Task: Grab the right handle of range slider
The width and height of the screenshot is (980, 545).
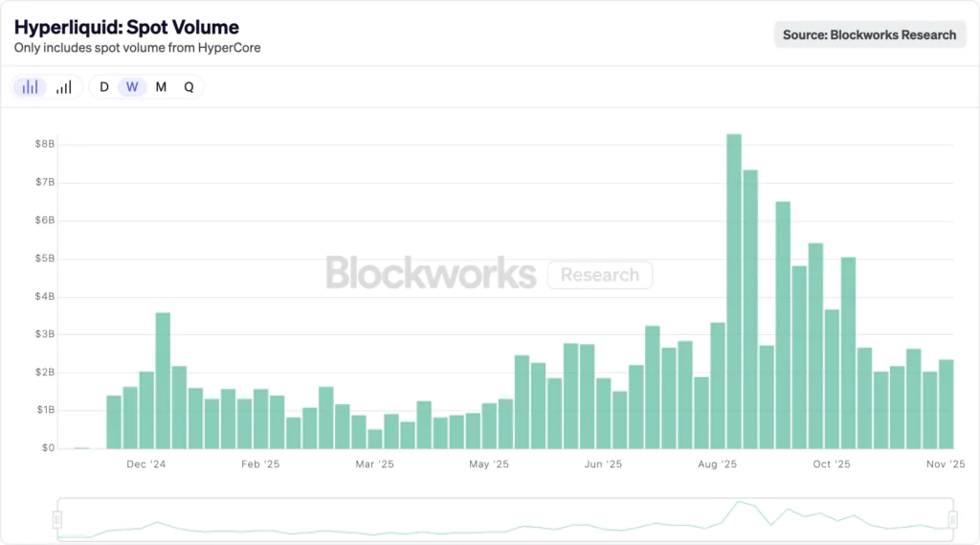Action: pyautogui.click(x=953, y=519)
